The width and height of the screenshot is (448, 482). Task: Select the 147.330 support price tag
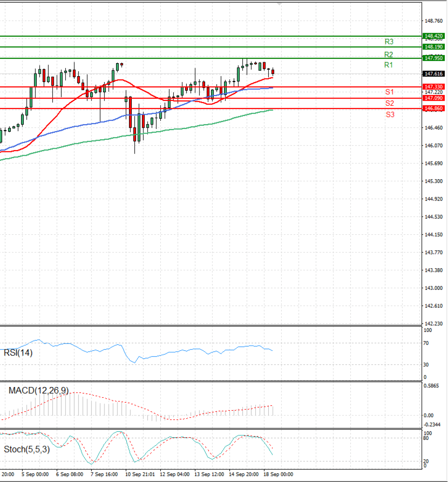433,87
